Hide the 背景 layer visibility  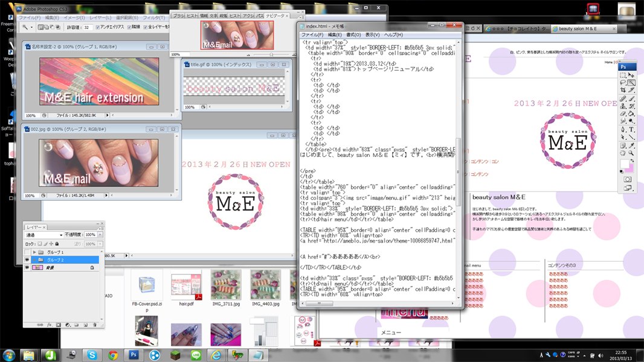[x=27, y=267]
